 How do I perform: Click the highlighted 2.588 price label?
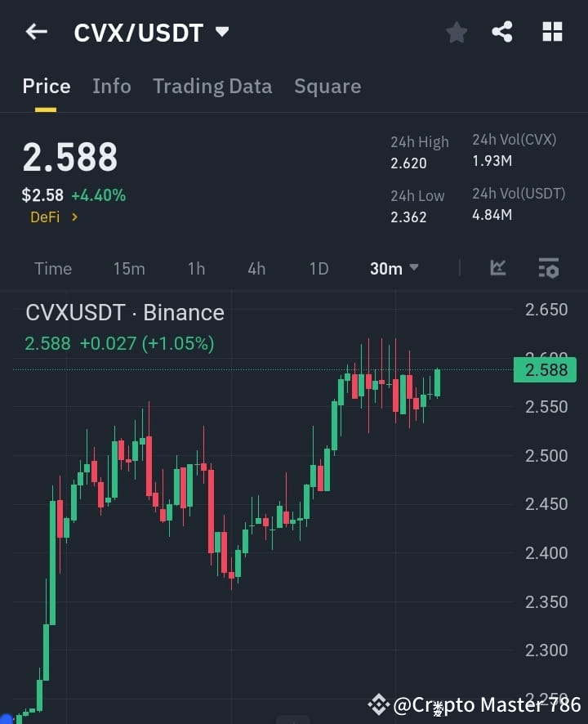click(545, 370)
